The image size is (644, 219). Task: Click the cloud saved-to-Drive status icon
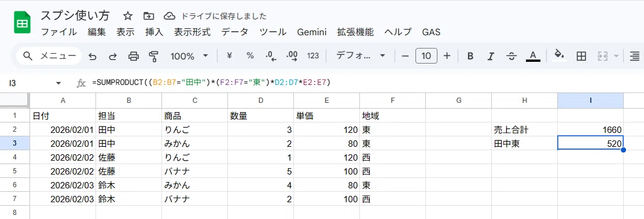(x=169, y=16)
